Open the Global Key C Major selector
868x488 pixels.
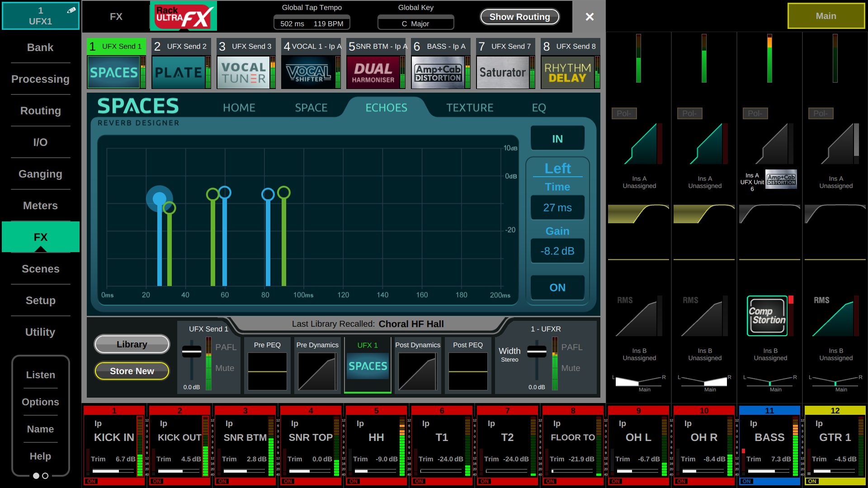[x=415, y=23]
